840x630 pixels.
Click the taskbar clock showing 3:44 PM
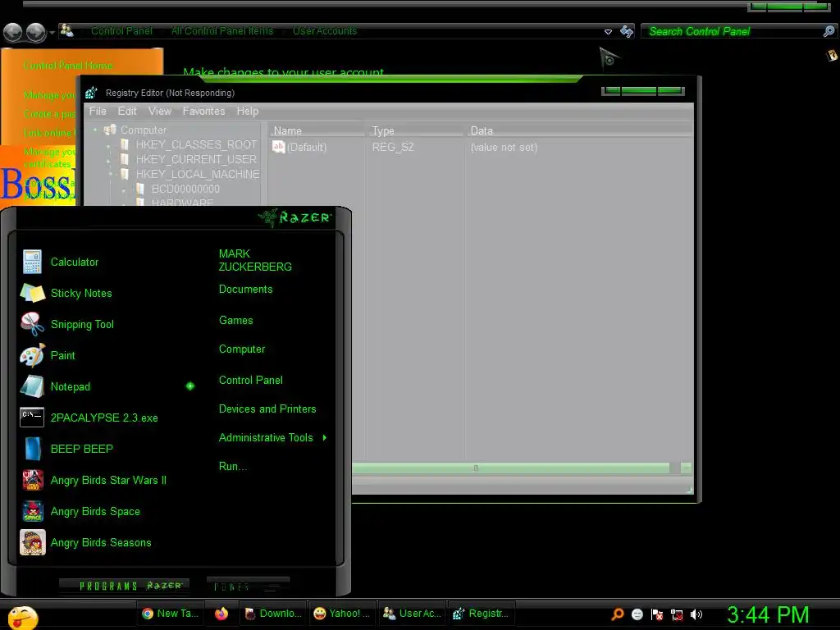coord(768,614)
